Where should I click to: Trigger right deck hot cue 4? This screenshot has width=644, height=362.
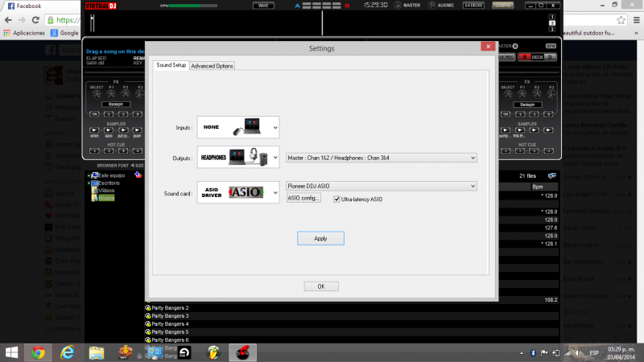coord(548,150)
